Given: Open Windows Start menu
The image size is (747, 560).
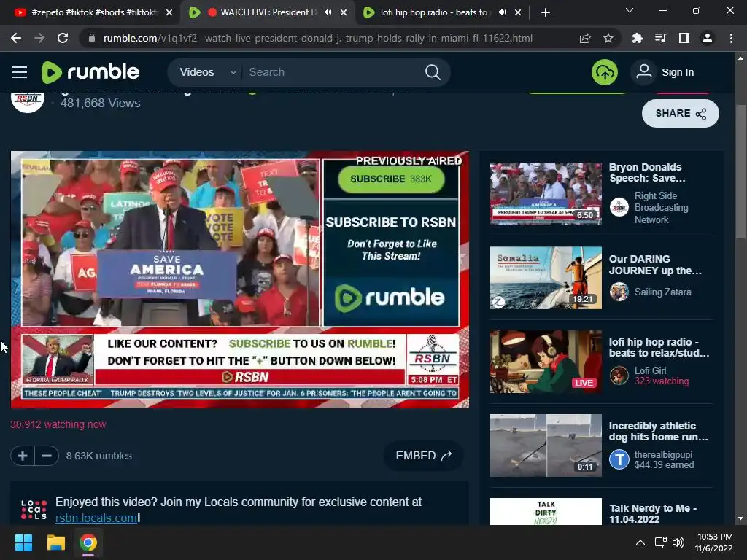Looking at the screenshot, I should pyautogui.click(x=24, y=542).
